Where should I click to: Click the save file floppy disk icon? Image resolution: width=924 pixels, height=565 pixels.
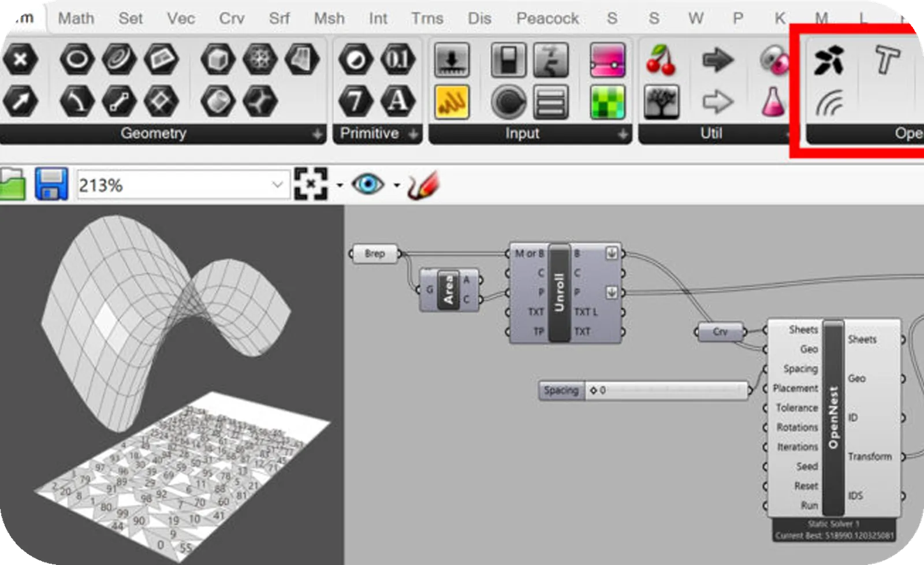coord(51,184)
